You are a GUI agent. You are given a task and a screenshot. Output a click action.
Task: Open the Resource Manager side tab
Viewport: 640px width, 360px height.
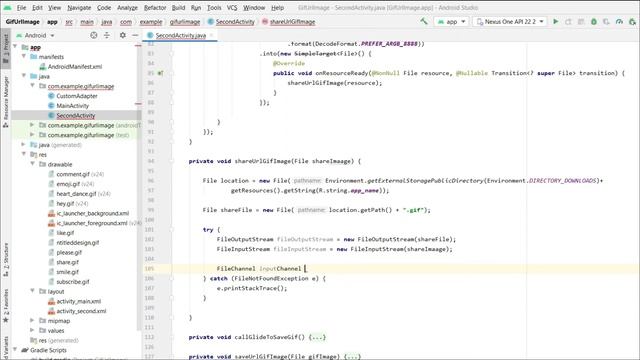point(6,101)
